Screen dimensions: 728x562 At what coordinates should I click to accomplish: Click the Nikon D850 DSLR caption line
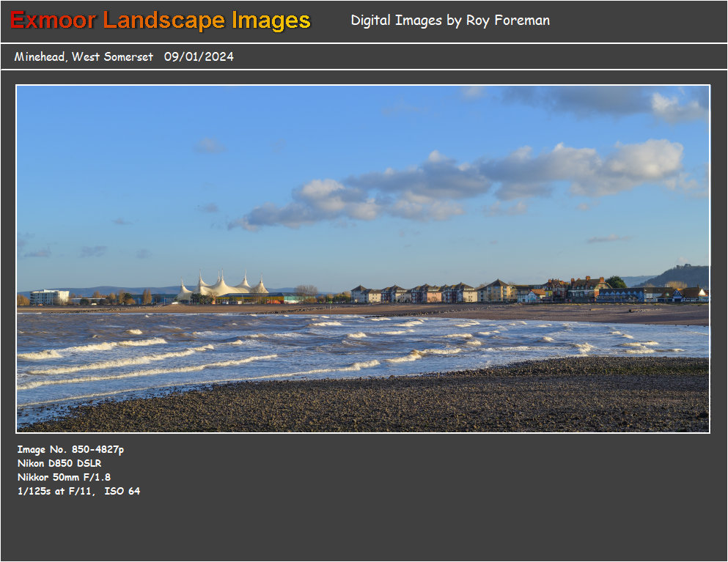[59, 463]
